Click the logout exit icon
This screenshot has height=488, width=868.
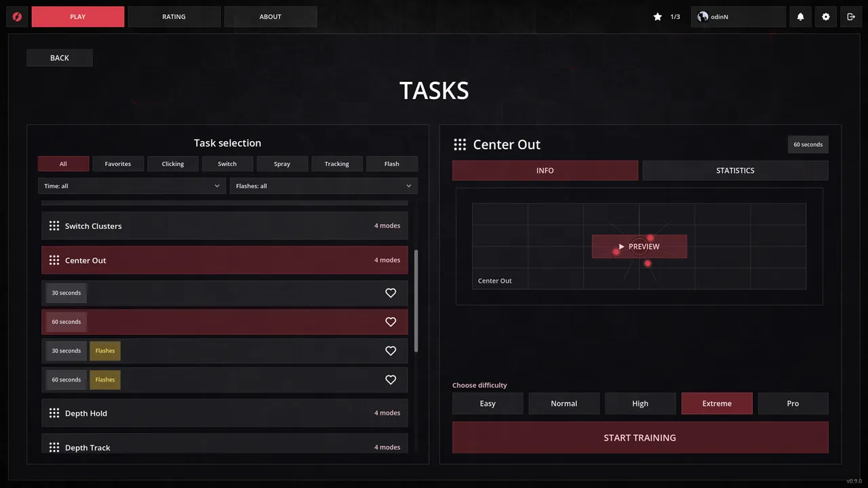tap(851, 17)
